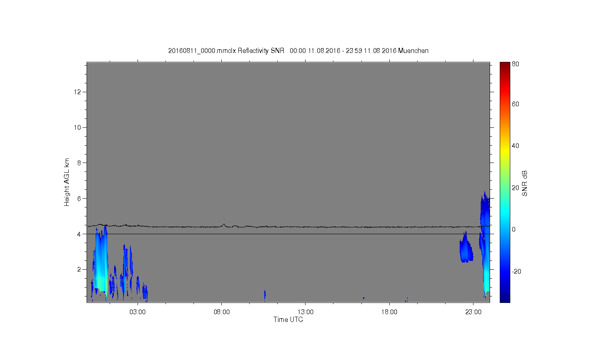Click the height label '4'

coord(79,234)
